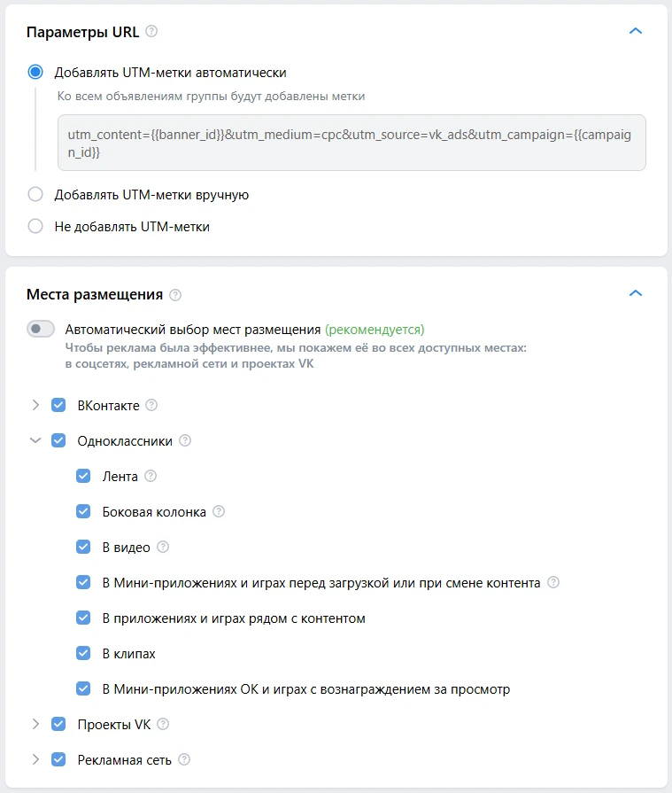Click help icon beside Одноклассники
The image size is (672, 793).
[x=185, y=440]
